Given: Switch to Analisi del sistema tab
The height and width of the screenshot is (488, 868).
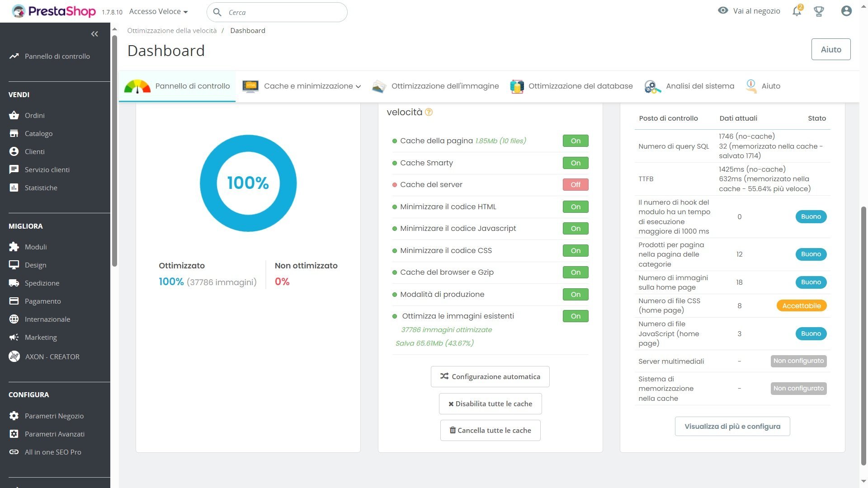Looking at the screenshot, I should pyautogui.click(x=690, y=86).
